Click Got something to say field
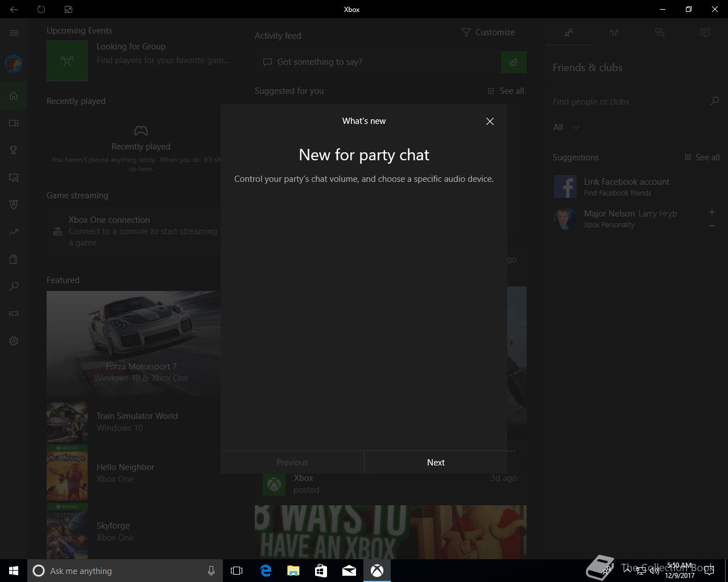The height and width of the screenshot is (582, 728). (378, 62)
